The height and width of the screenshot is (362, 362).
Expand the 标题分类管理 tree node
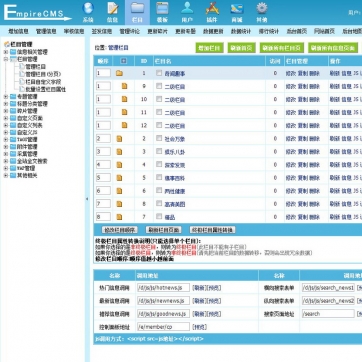[6, 104]
